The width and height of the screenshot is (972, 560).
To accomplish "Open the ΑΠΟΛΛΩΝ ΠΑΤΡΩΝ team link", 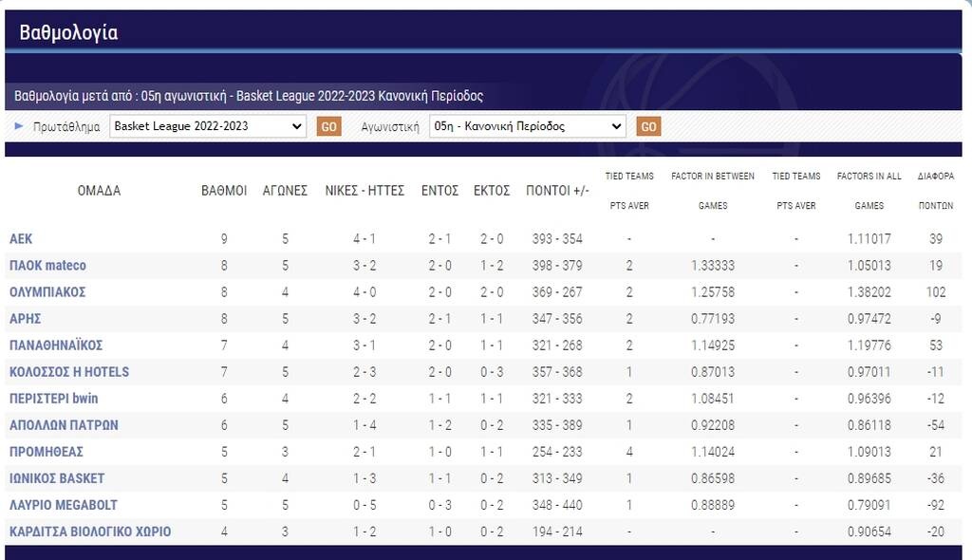I will coord(64,425).
